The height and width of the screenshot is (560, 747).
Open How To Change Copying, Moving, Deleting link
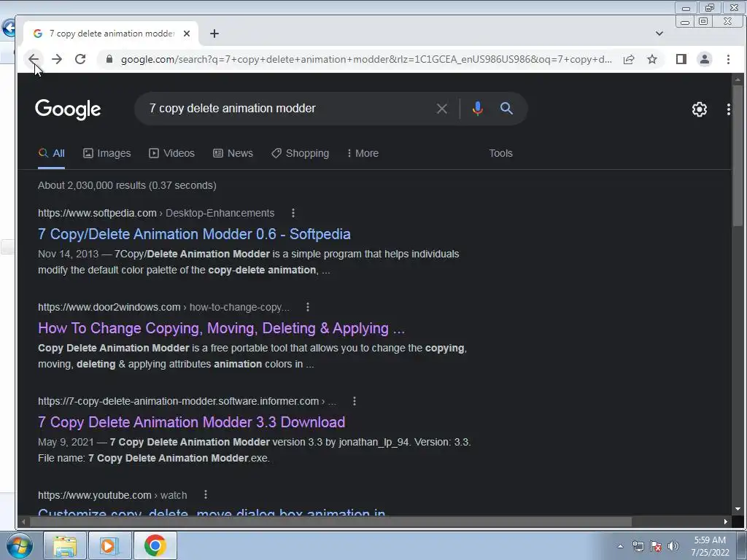[222, 328]
